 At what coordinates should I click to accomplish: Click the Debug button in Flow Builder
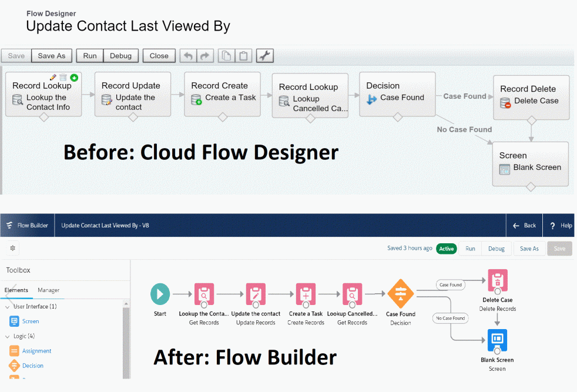[x=496, y=248]
